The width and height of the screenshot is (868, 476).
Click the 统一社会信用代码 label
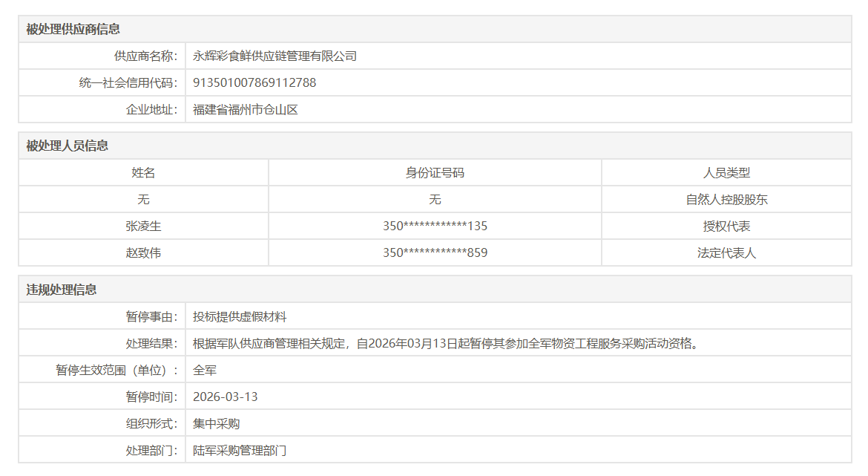click(x=128, y=82)
